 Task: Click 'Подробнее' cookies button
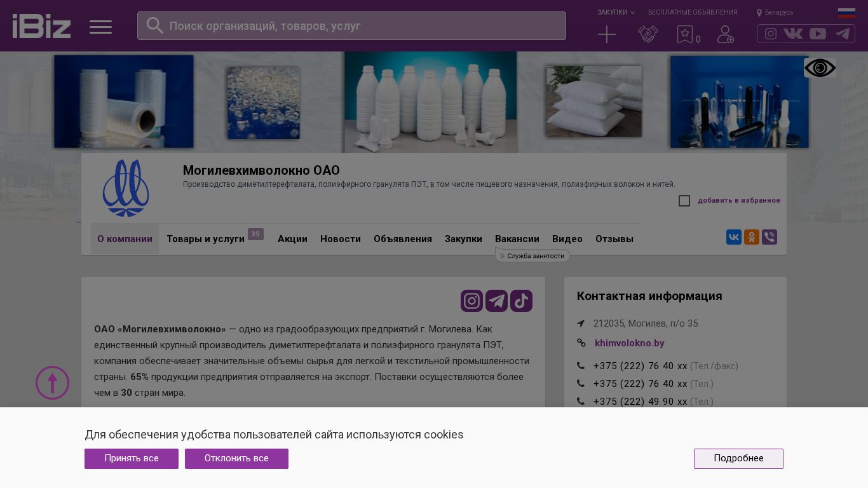pyautogui.click(x=738, y=459)
